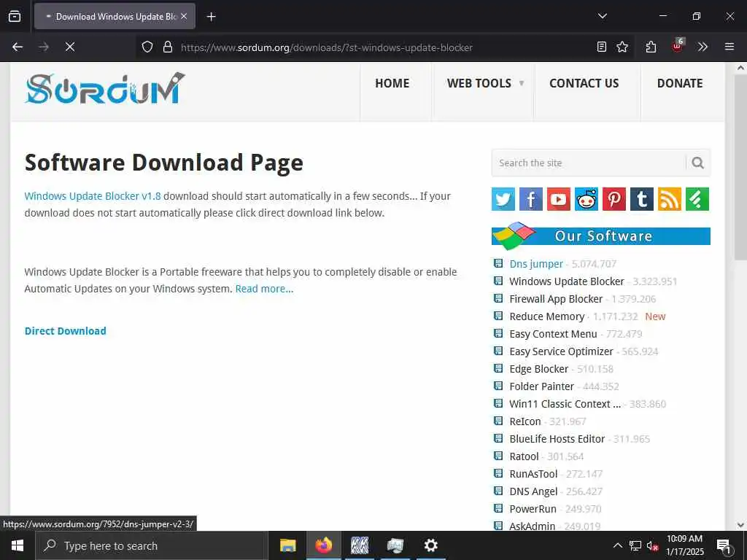Go back to previous page

coord(18,47)
